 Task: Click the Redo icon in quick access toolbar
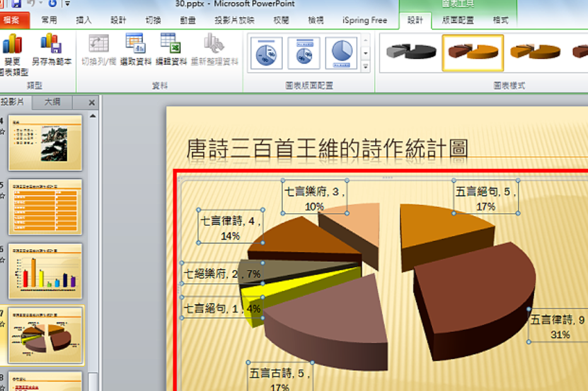tap(52, 3)
